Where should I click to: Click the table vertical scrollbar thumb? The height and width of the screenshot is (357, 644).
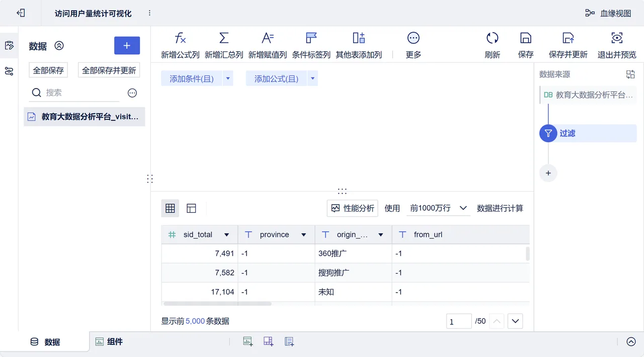click(528, 253)
